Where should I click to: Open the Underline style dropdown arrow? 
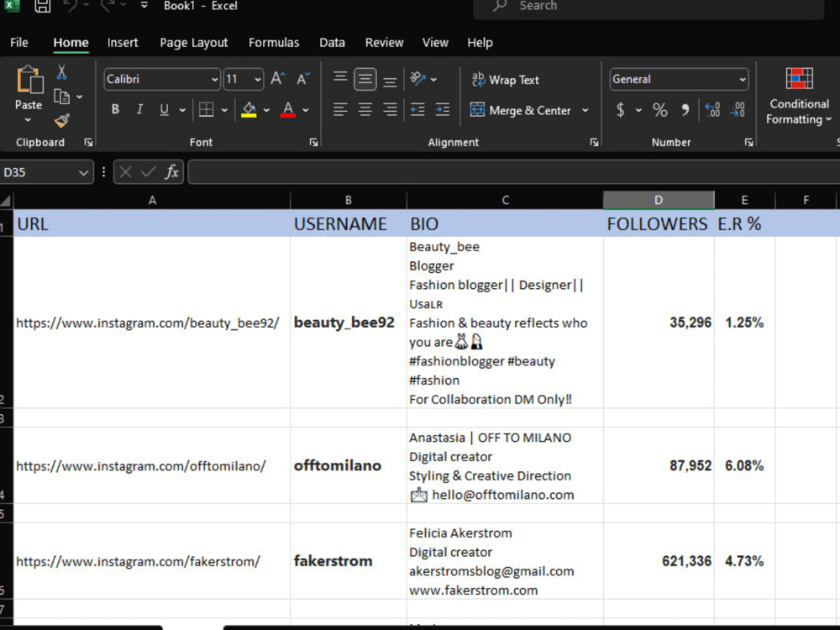(182, 110)
